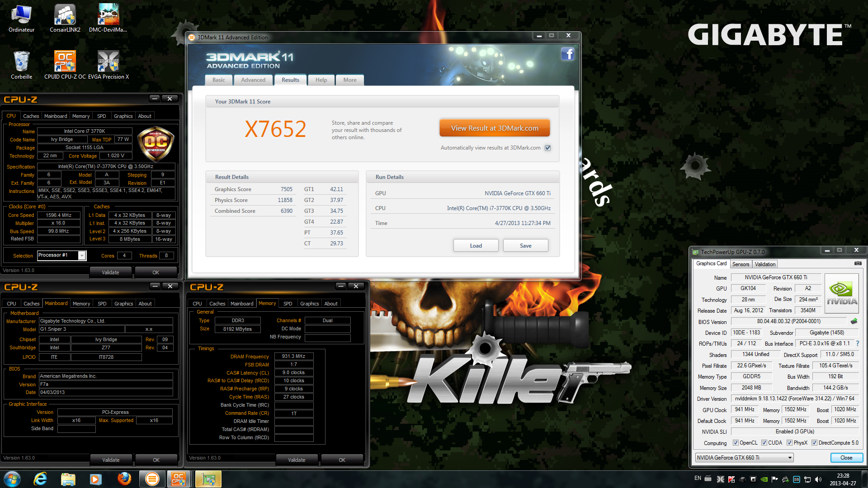Toggle the CUDA checkbox in GPU-Z
868x488 pixels.
(764, 443)
